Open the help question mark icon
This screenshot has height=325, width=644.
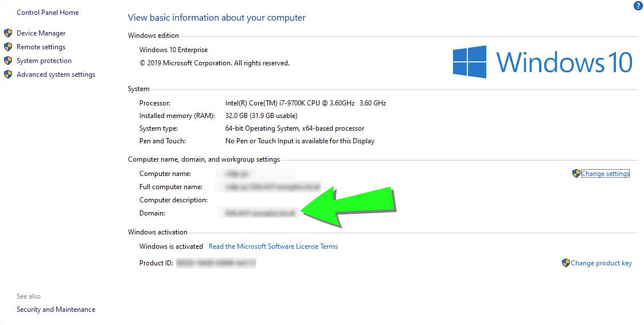[x=638, y=6]
